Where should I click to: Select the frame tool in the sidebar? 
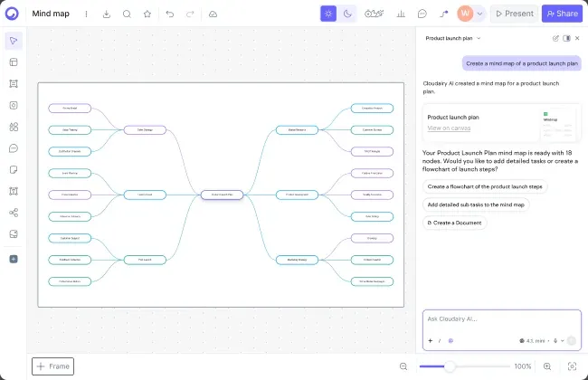(14, 83)
